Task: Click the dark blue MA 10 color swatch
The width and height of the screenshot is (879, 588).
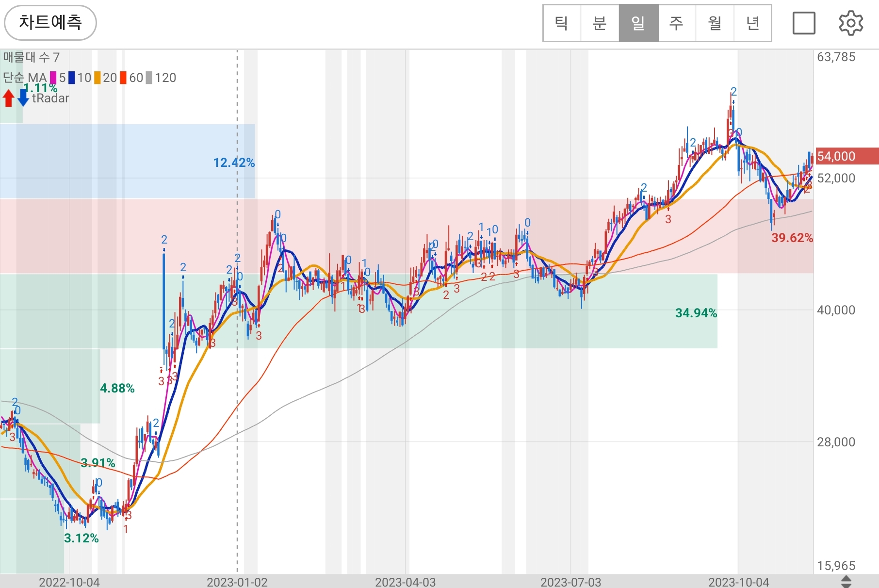Action: 72,78
